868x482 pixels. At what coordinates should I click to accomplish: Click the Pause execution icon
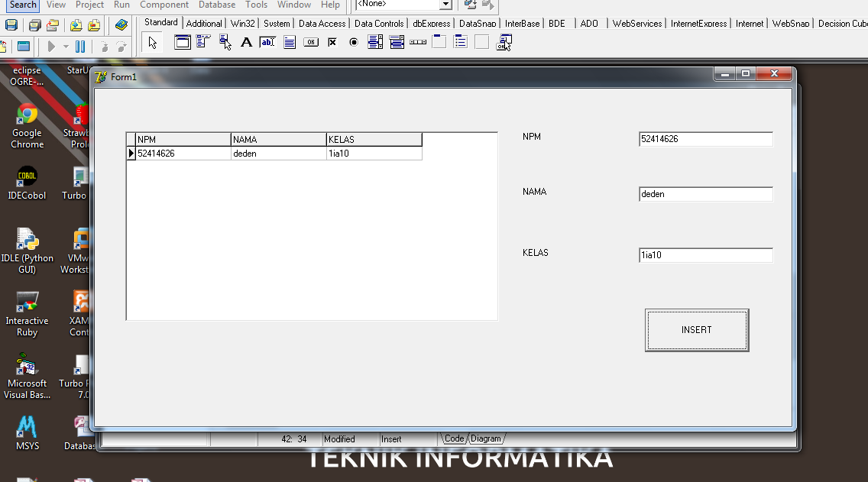click(80, 47)
